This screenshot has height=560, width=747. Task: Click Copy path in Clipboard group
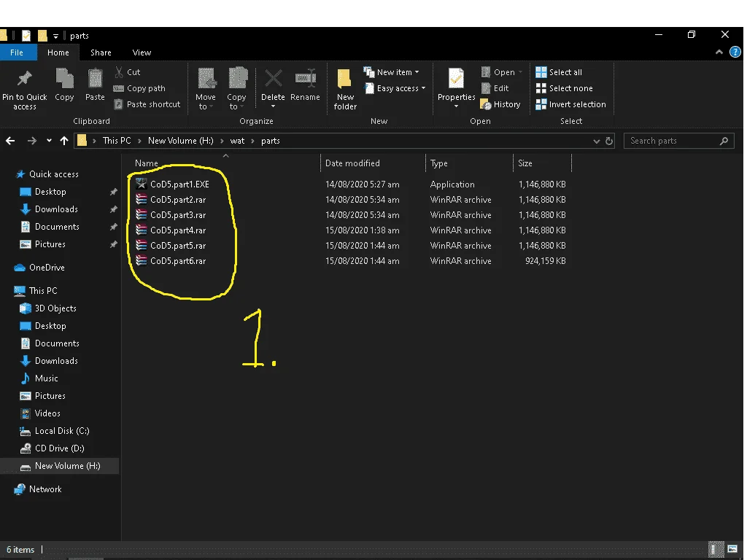pos(139,88)
